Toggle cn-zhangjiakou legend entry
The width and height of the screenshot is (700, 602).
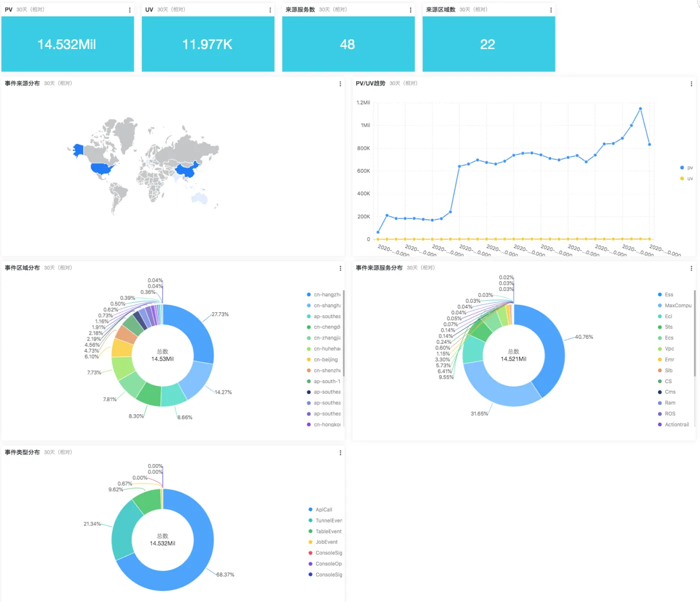323,338
